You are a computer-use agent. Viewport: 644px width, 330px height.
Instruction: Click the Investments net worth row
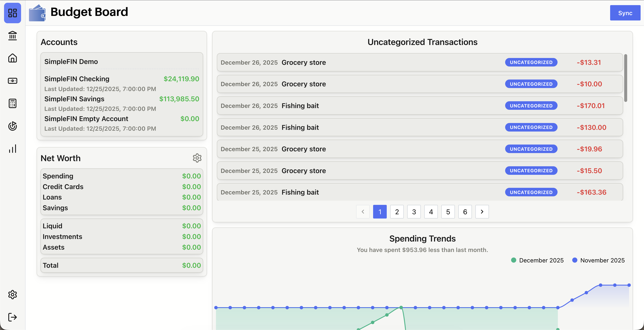click(122, 236)
